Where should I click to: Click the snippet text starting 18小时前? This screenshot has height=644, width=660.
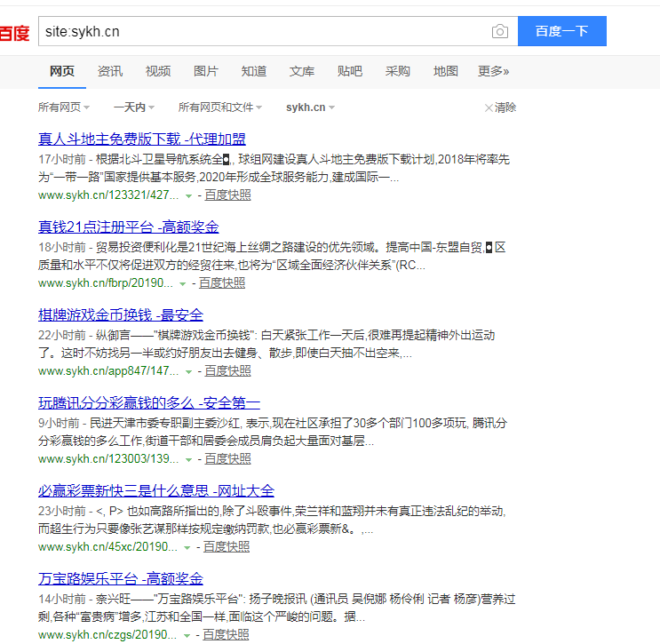coord(272,256)
